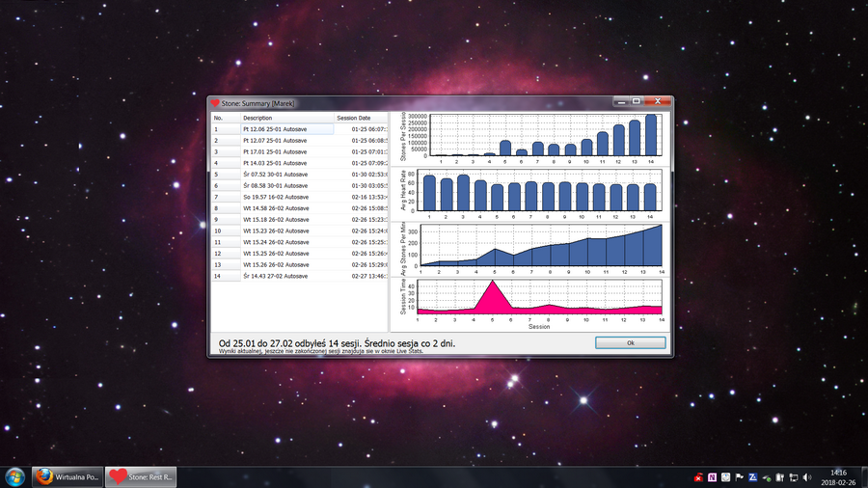Screen dimensions: 868x488
Task: Open the taskbar clock and date
Action: click(837, 476)
